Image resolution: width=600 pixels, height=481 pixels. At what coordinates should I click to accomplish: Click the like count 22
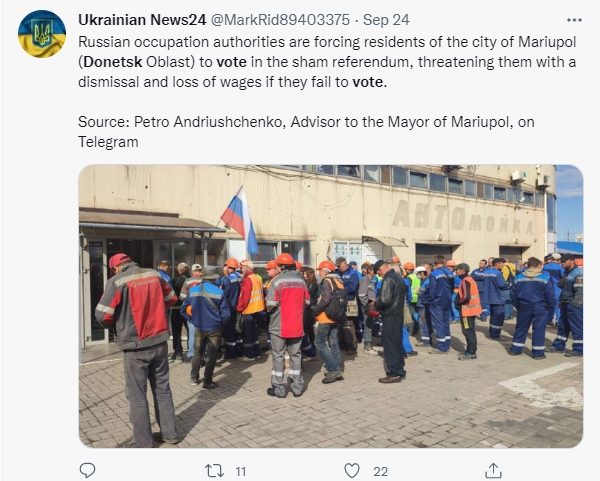[380, 471]
